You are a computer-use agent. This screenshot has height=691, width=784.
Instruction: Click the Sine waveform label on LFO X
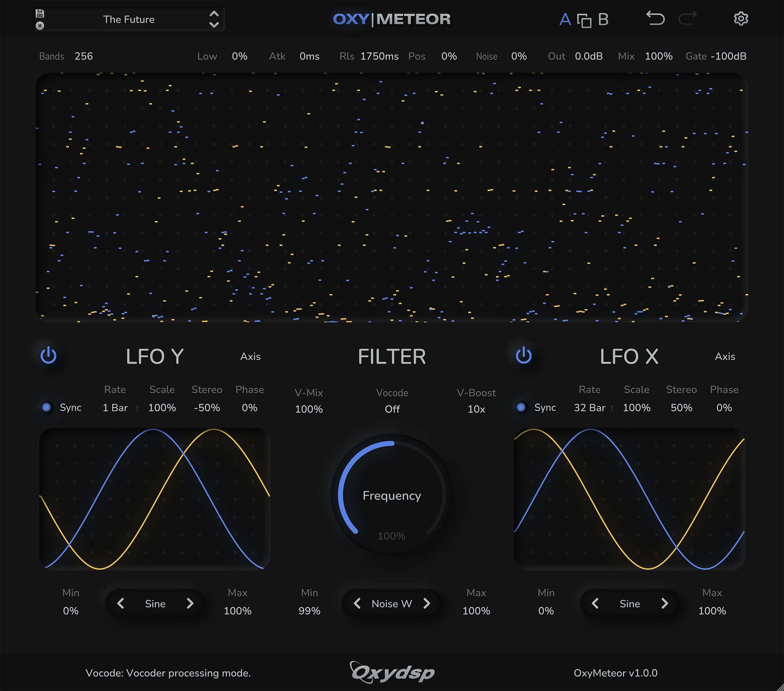(629, 604)
